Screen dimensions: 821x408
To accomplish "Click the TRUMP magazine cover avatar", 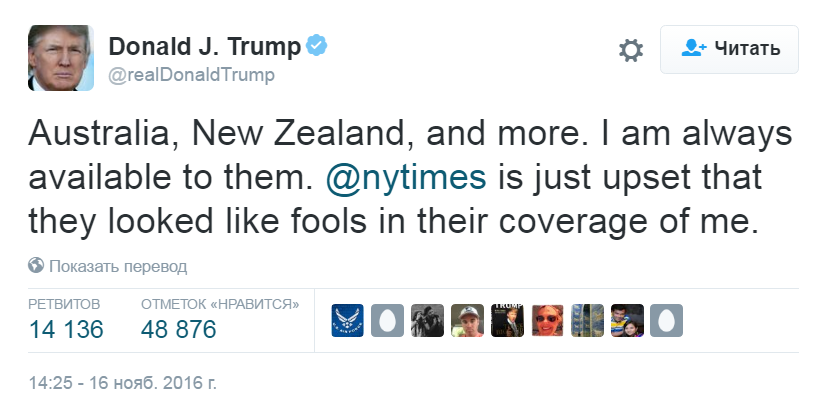I will (507, 320).
